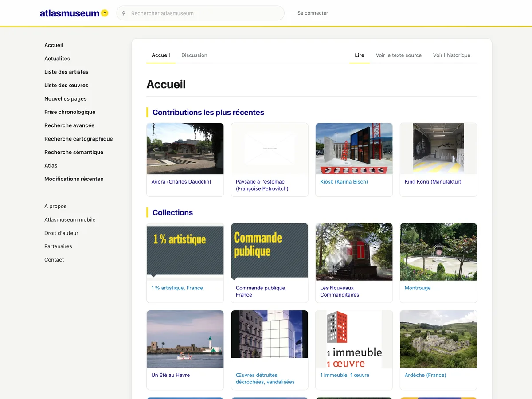Open the Partenaires link
532x399 pixels.
point(58,246)
